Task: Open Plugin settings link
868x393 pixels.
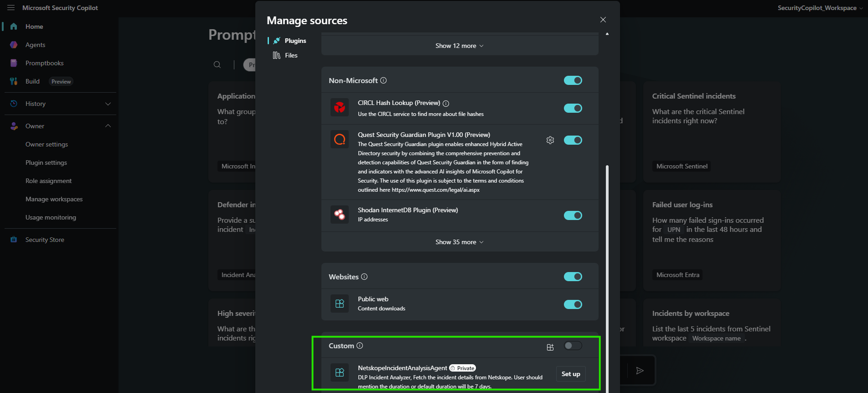Action: 46,162
